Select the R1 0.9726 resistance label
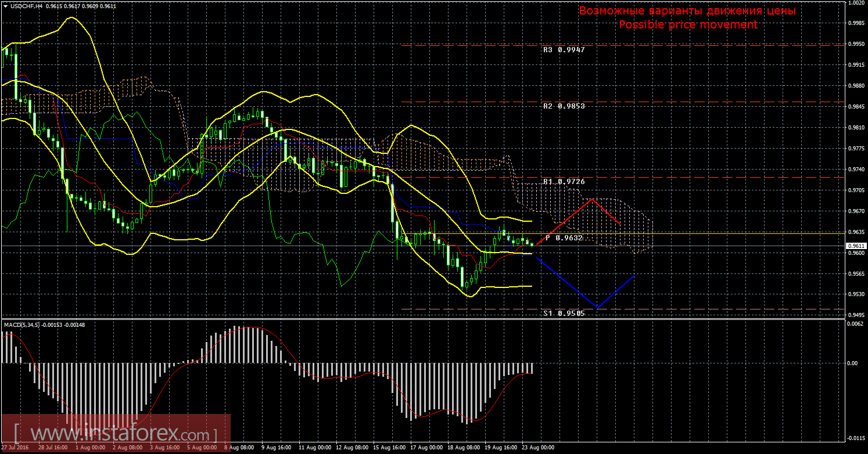 [564, 182]
